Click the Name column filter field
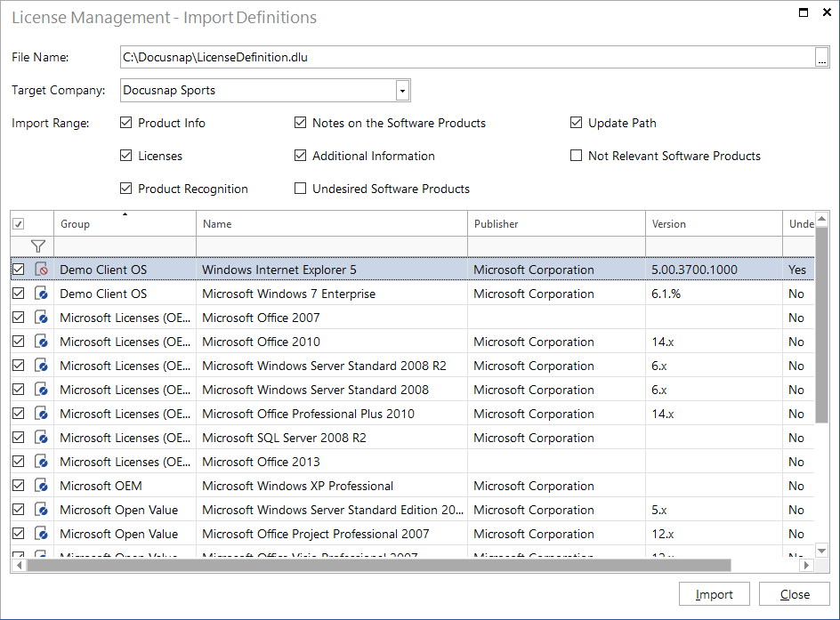The height and width of the screenshot is (620, 840). [x=332, y=246]
